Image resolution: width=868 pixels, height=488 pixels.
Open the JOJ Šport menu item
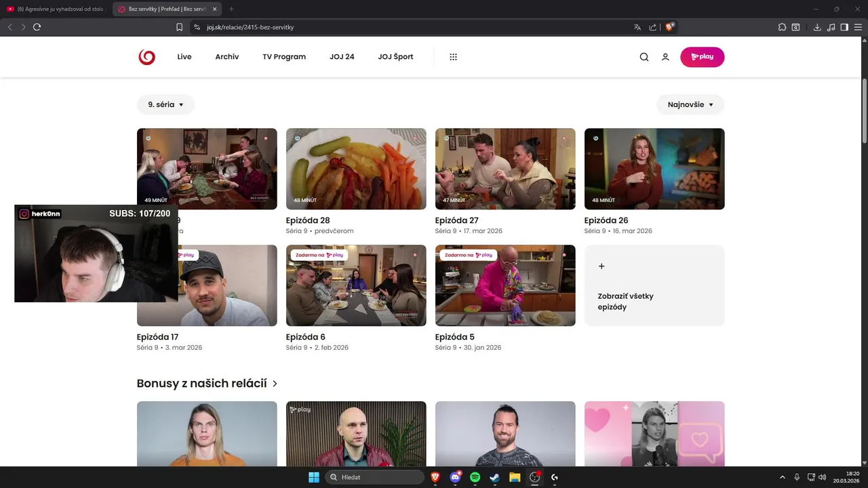pos(395,57)
